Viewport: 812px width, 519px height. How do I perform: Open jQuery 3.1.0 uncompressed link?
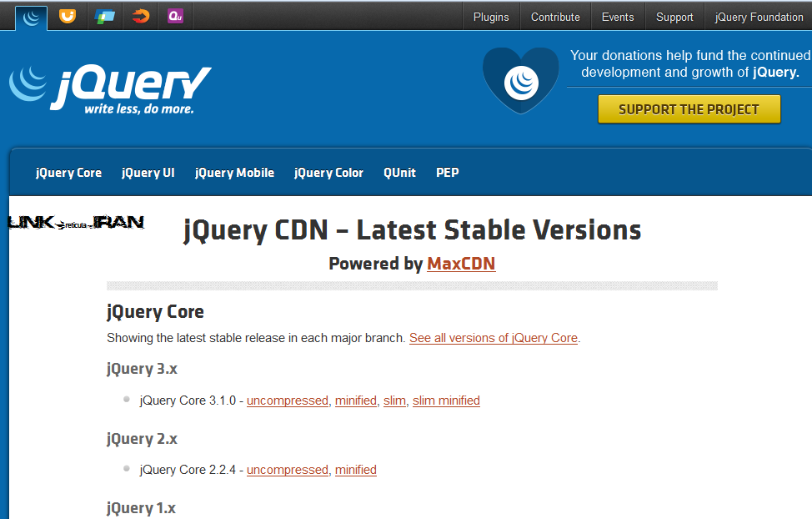tap(288, 401)
